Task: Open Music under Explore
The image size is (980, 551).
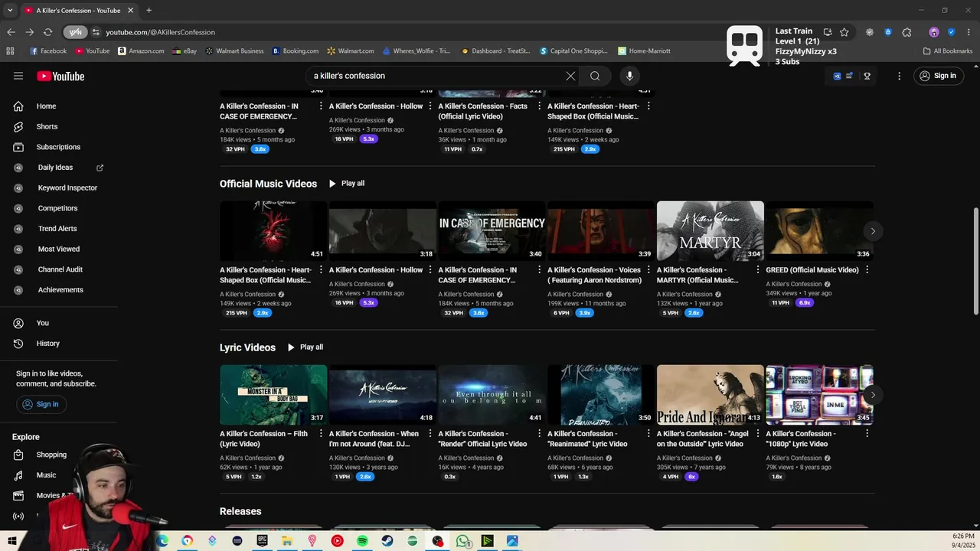Action: coord(46,475)
